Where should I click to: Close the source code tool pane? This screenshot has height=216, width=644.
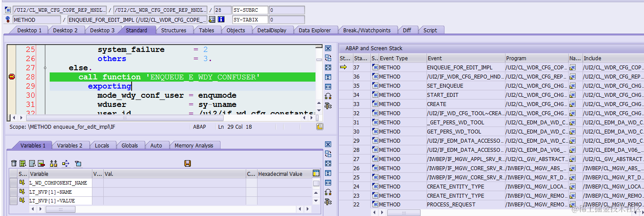click(x=328, y=48)
